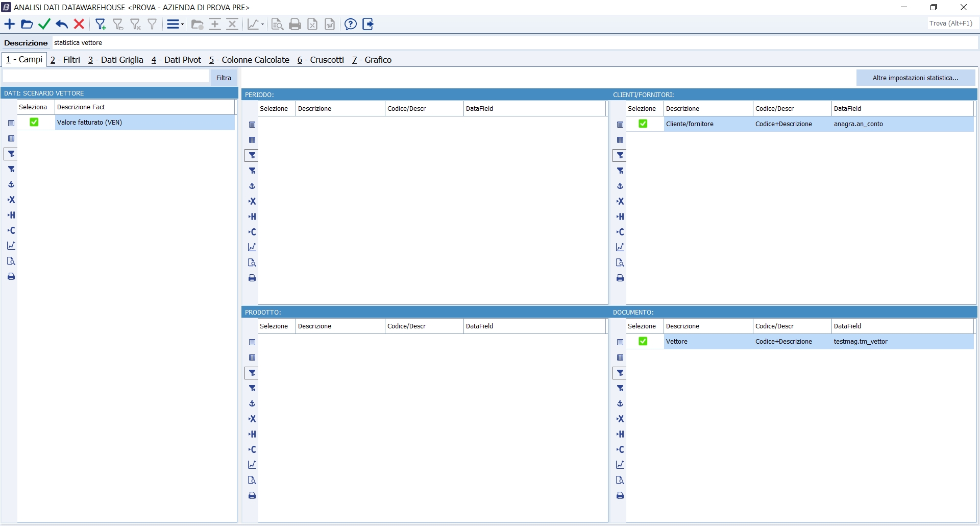
Task: Click Codice+Descrizione cell in Cliente/fornitore row
Action: pyautogui.click(x=792, y=124)
